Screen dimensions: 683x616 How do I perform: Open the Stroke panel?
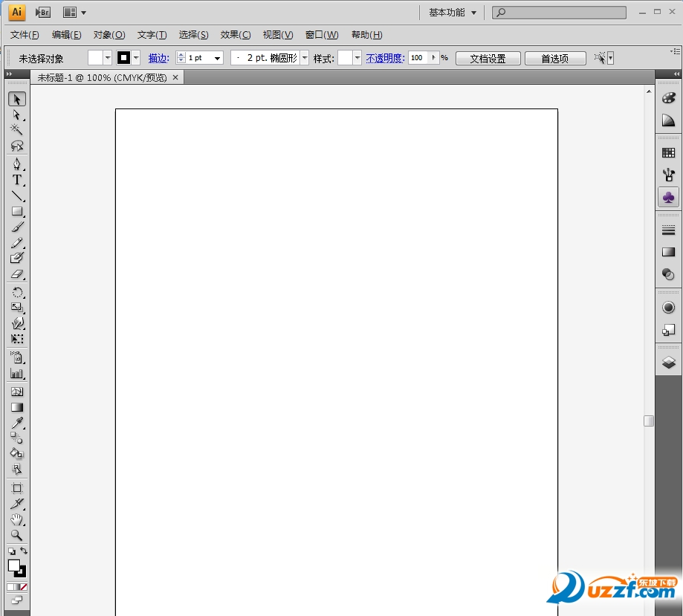click(668, 230)
